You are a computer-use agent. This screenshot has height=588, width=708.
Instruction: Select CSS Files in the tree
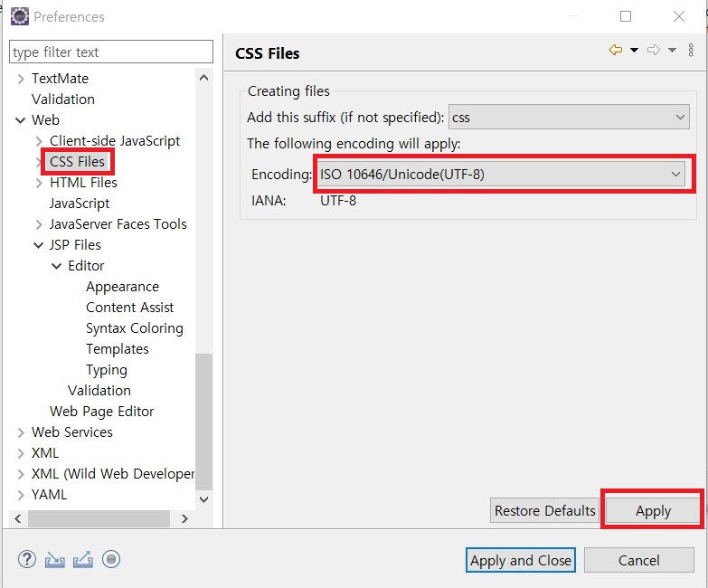tap(77, 162)
